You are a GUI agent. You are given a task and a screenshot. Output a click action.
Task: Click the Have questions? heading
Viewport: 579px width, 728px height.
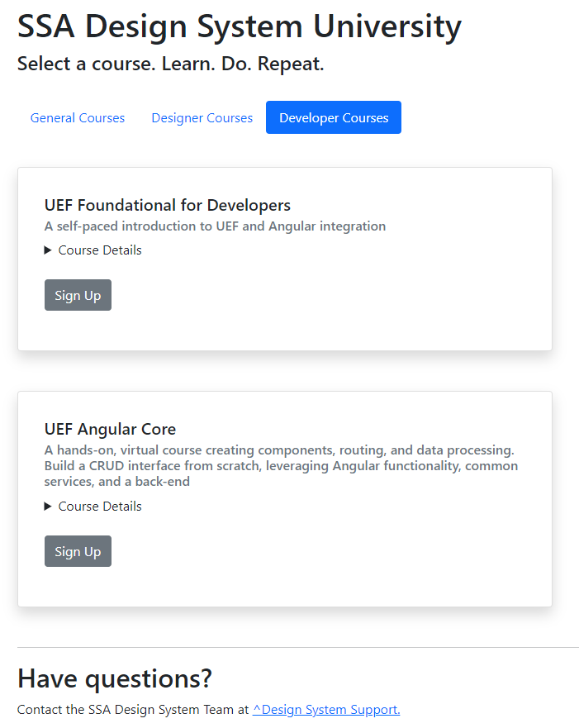coord(113,678)
